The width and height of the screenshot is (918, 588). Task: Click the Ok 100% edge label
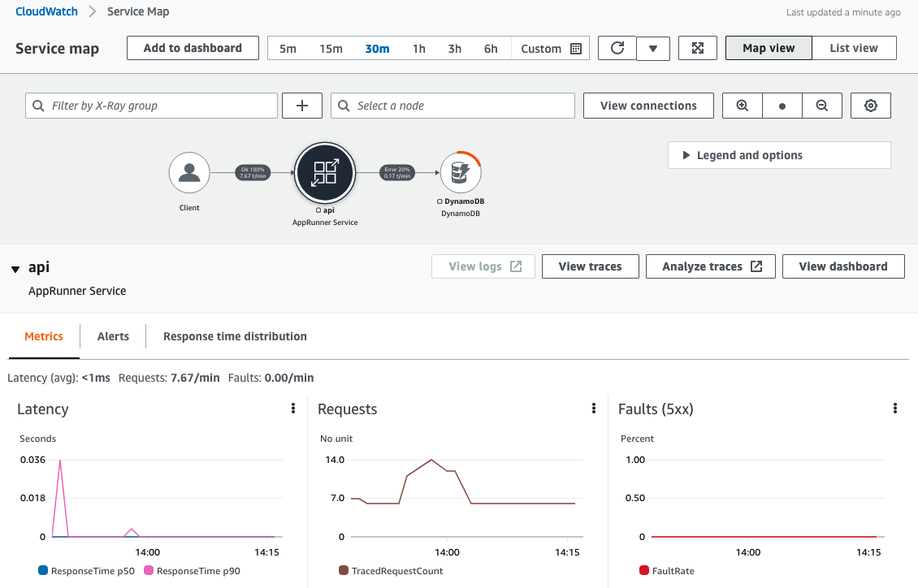tap(253, 173)
